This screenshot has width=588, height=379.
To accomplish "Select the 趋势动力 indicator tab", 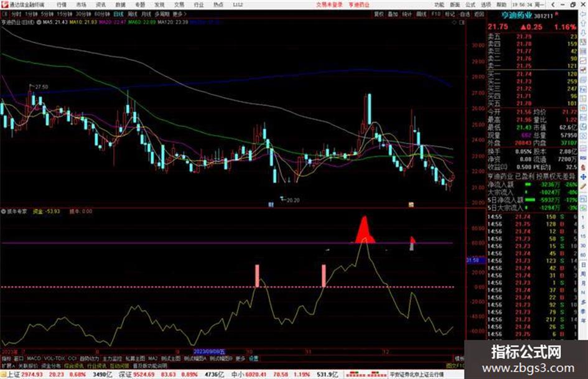I will 89,358.
